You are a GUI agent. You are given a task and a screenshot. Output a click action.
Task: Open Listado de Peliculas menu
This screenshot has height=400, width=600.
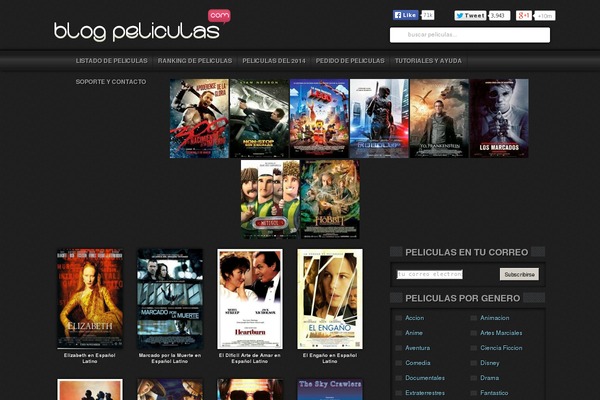pyautogui.click(x=111, y=61)
